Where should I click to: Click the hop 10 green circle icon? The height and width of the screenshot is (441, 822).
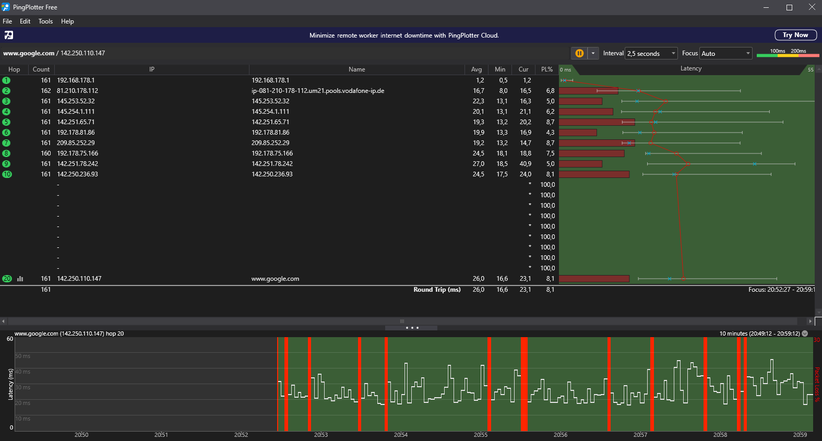point(6,174)
